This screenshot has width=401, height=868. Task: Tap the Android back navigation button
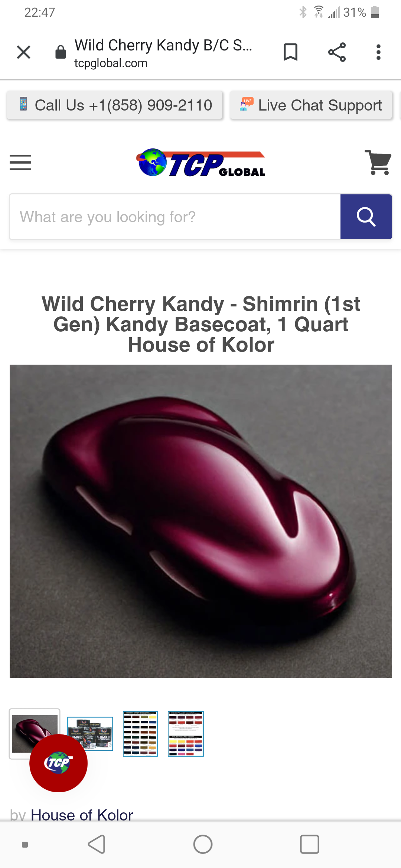(x=97, y=845)
